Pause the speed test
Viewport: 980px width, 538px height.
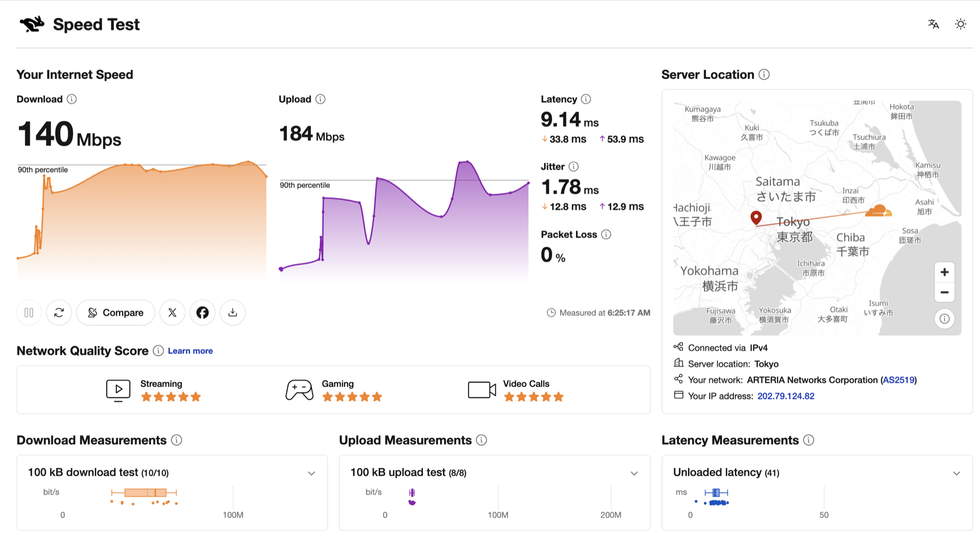(x=29, y=312)
